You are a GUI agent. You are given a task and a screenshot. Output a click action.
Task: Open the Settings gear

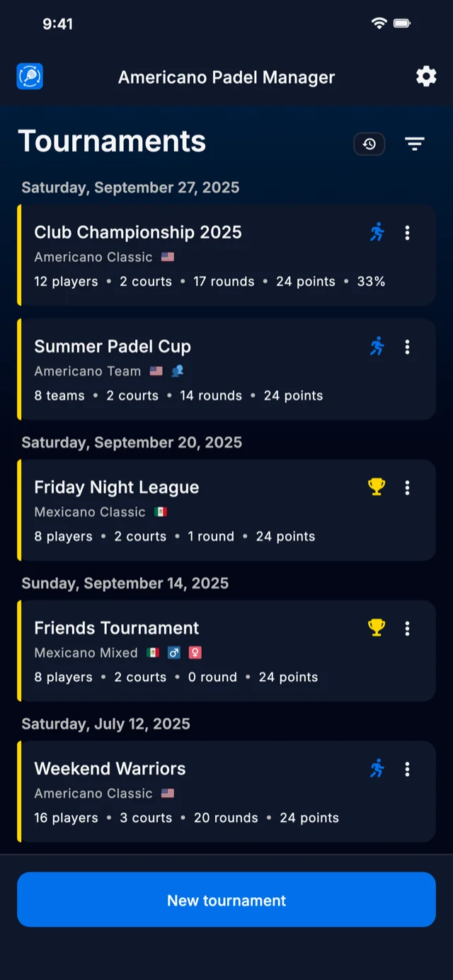[x=426, y=76]
